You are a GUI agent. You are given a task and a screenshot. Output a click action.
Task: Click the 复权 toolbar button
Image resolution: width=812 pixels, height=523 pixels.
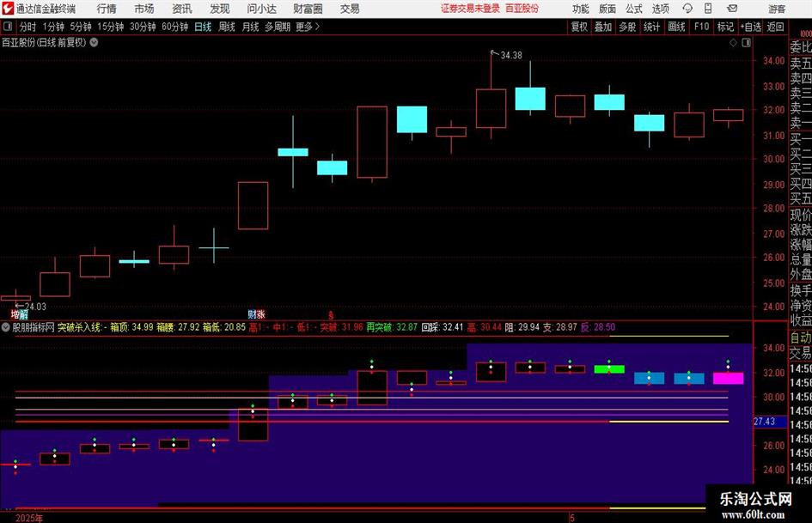[x=579, y=27]
